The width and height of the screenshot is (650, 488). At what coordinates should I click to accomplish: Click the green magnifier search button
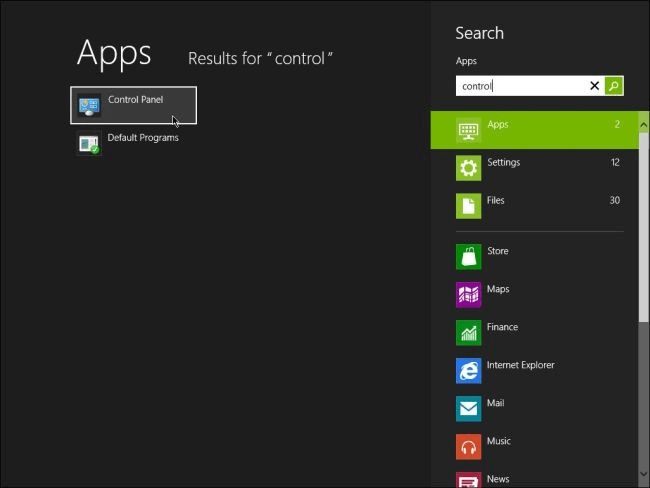[x=614, y=86]
